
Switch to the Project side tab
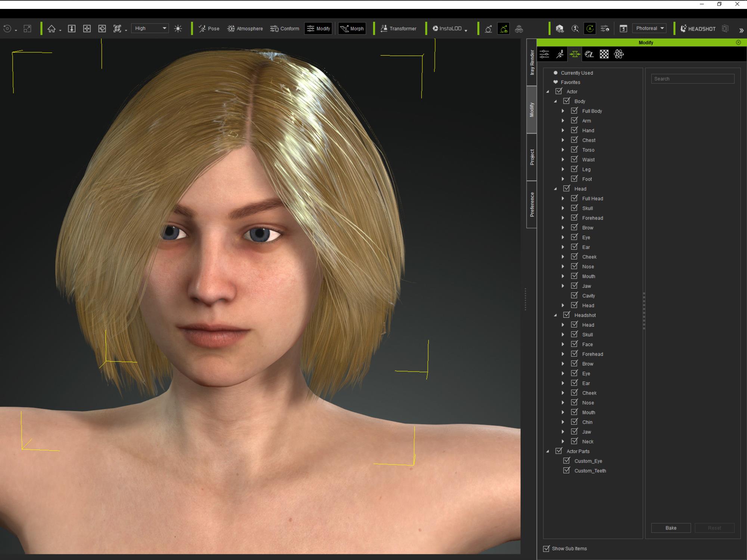pyautogui.click(x=532, y=157)
